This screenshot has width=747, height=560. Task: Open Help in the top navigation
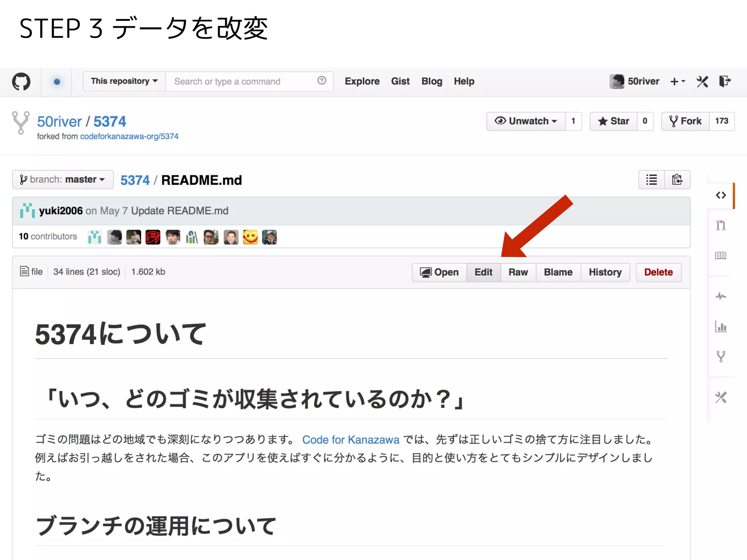pyautogui.click(x=464, y=81)
